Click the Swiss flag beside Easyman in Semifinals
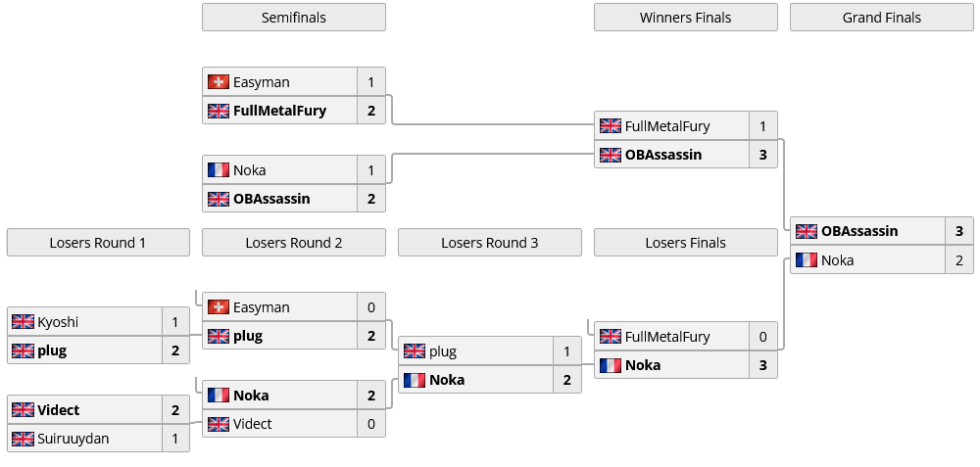The height and width of the screenshot is (467, 980). [x=219, y=82]
